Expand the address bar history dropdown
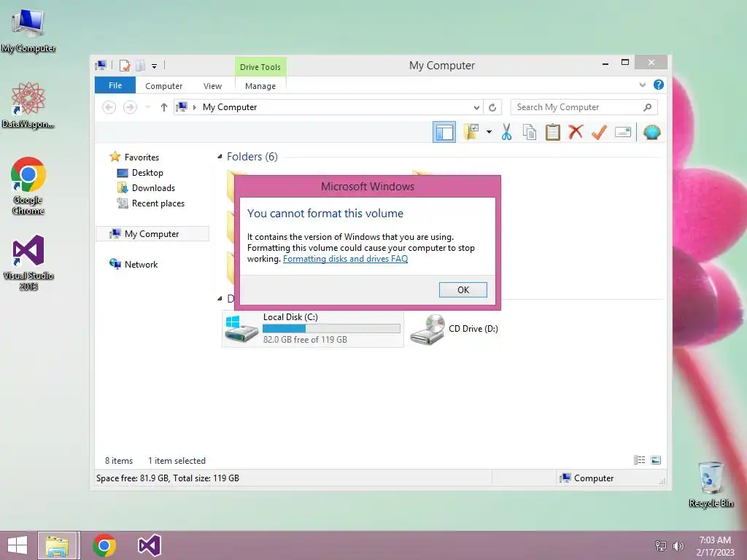This screenshot has height=560, width=747. (x=476, y=107)
